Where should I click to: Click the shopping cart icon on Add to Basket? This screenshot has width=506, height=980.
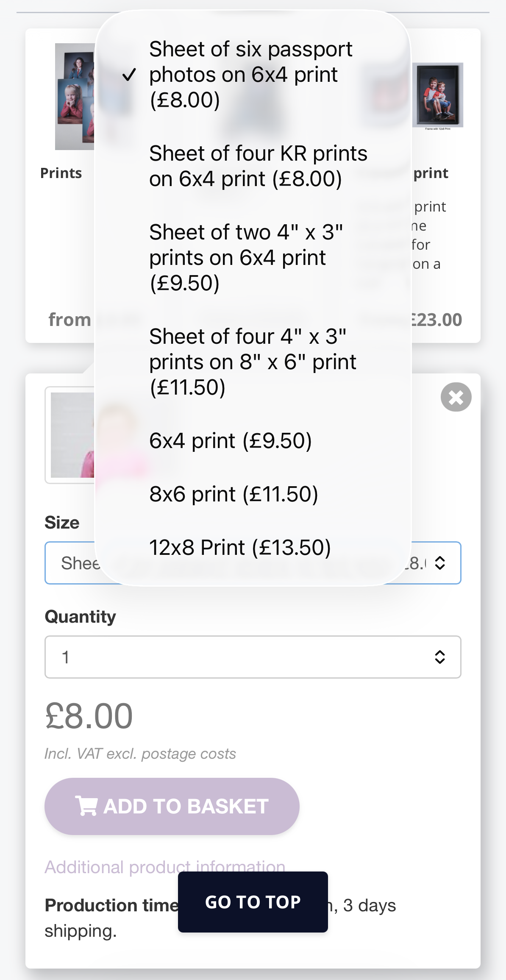click(x=86, y=806)
